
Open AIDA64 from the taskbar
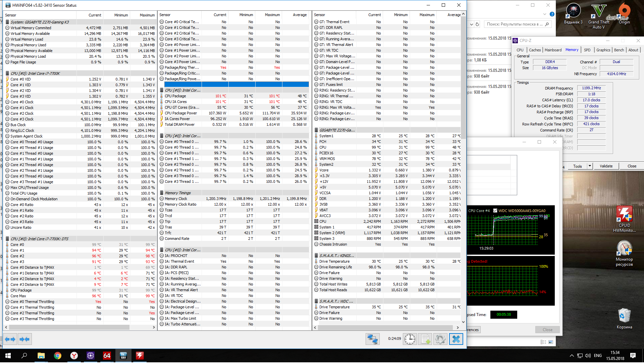click(x=107, y=356)
